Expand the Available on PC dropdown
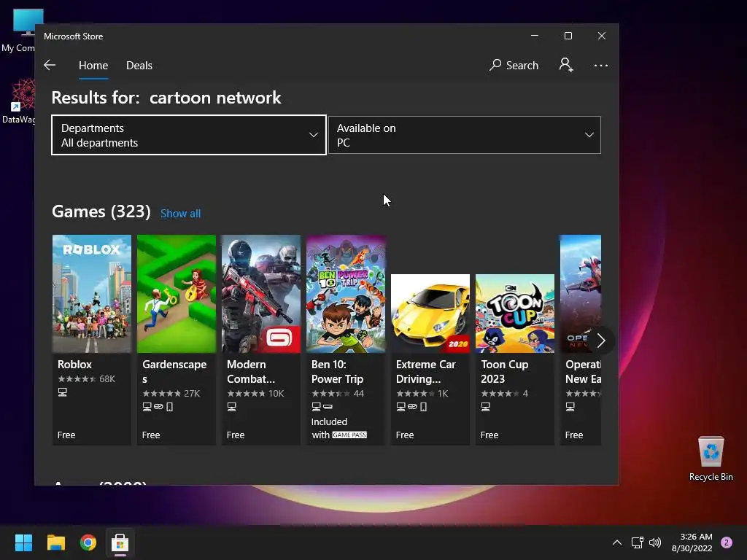 point(465,135)
